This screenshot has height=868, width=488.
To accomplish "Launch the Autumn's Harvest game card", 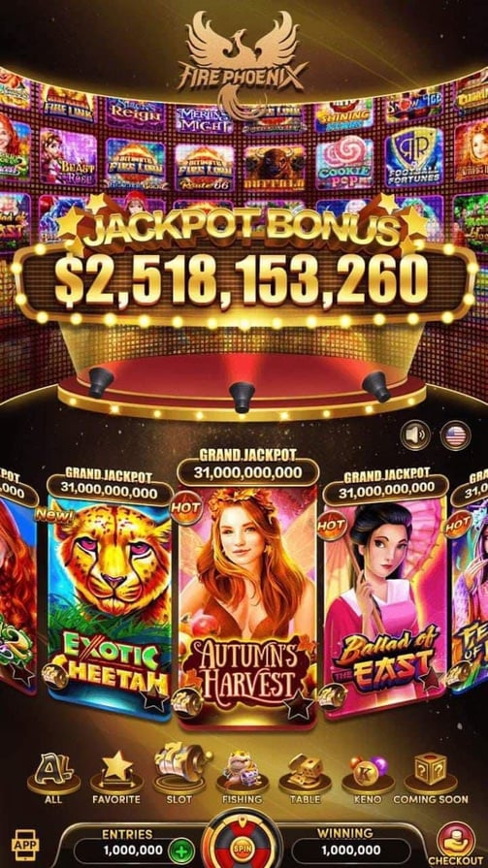I will point(247,607).
